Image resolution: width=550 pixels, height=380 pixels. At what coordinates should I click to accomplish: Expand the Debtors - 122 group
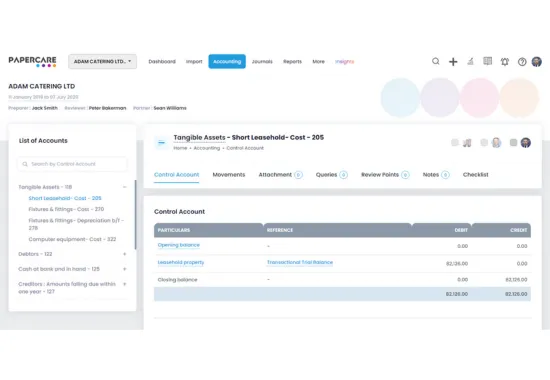click(125, 254)
